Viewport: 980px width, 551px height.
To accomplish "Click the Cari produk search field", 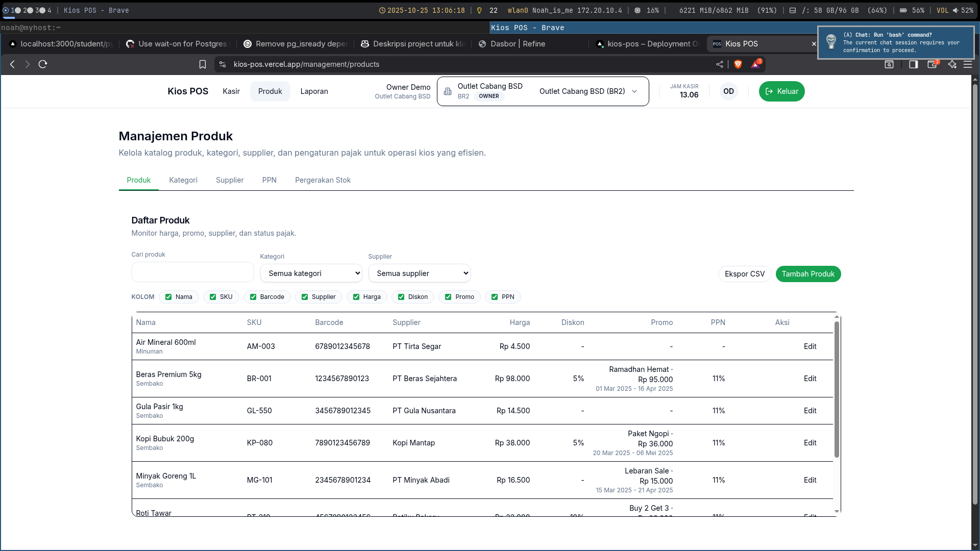I will [x=192, y=272].
